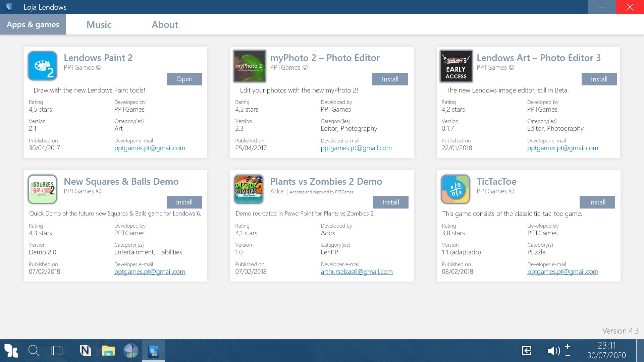The height and width of the screenshot is (362, 644).
Task: Click the Squares & Balls Demo icon
Action: click(43, 189)
